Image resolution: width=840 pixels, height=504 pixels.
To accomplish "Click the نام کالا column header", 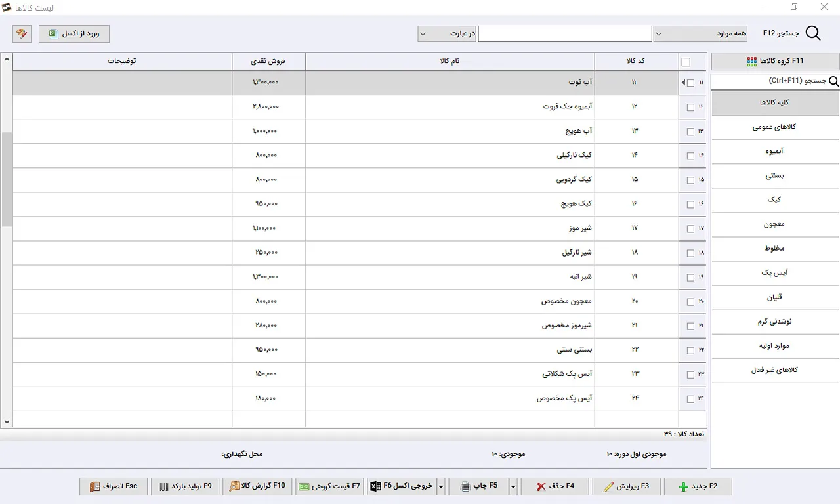I will click(x=450, y=62).
